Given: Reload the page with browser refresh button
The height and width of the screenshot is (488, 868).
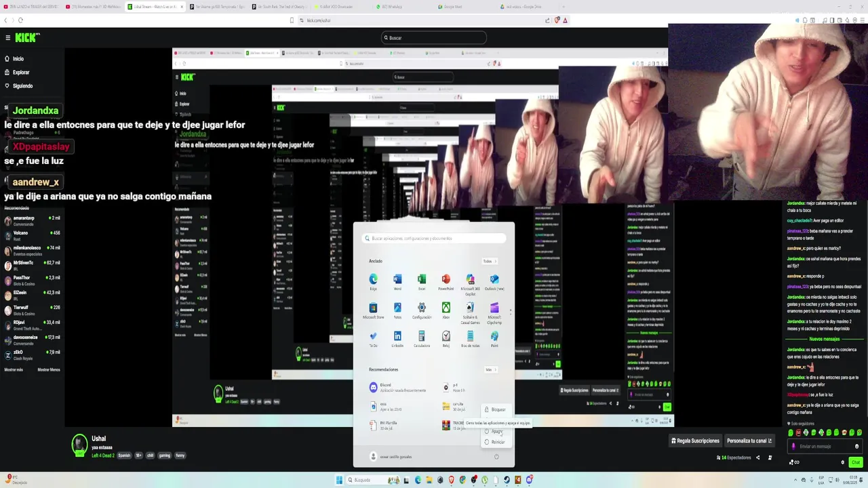Looking at the screenshot, I should pyautogui.click(x=20, y=20).
